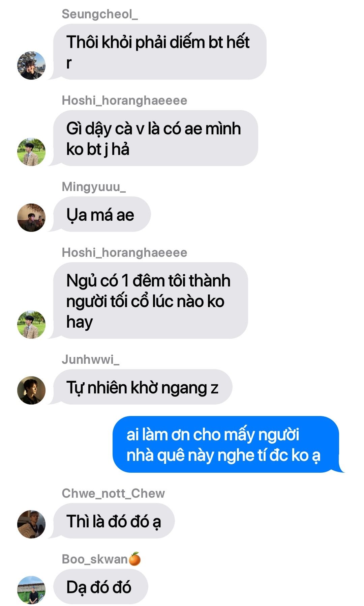Tap Junhwwi_ profile avatar
The height and width of the screenshot is (606, 364).
[x=31, y=390]
